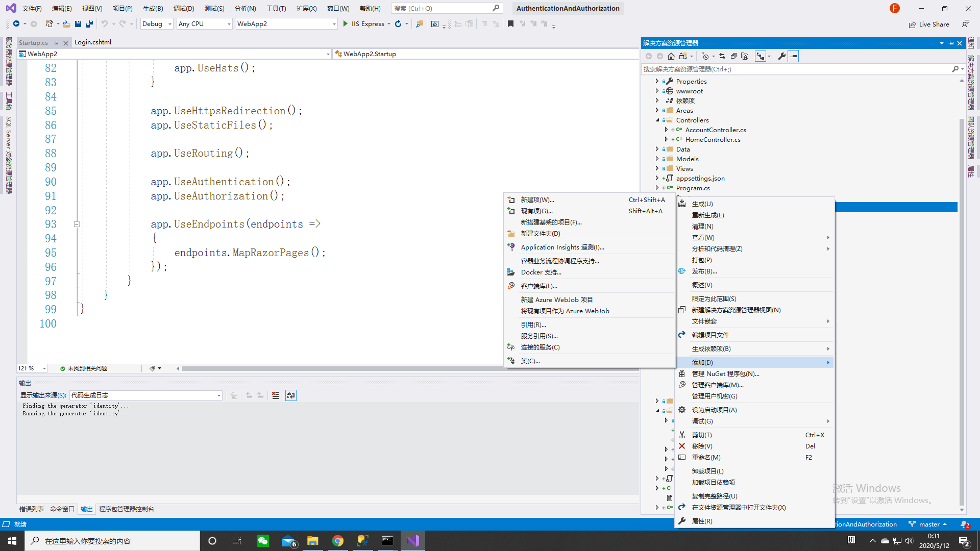Open Visual Studio from Windows taskbar
The height and width of the screenshot is (551, 980).
click(x=412, y=541)
